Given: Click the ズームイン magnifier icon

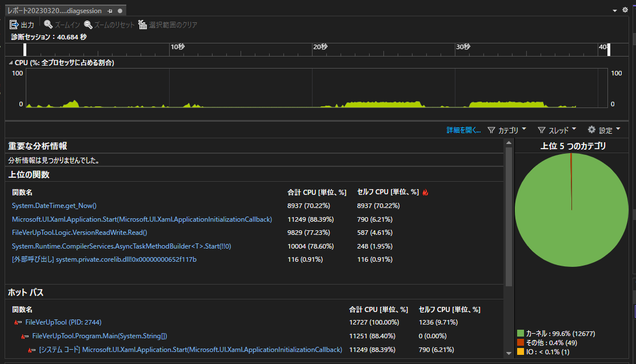Looking at the screenshot, I should click(48, 25).
